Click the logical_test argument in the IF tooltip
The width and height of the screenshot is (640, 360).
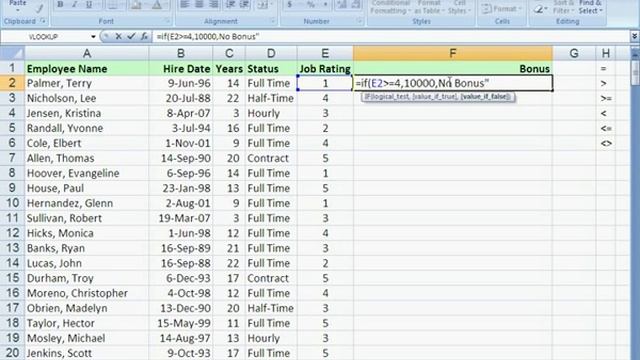[x=393, y=97]
